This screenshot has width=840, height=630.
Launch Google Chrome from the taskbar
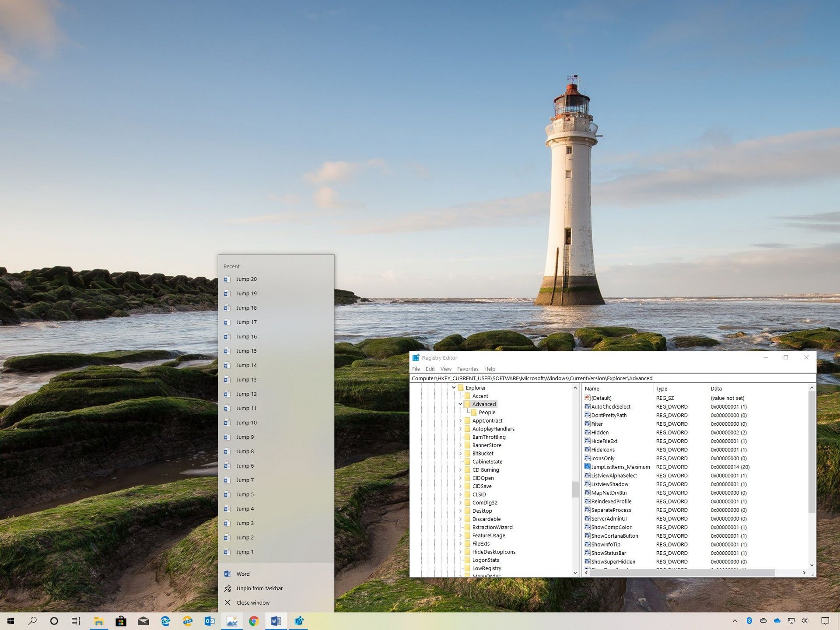254,621
